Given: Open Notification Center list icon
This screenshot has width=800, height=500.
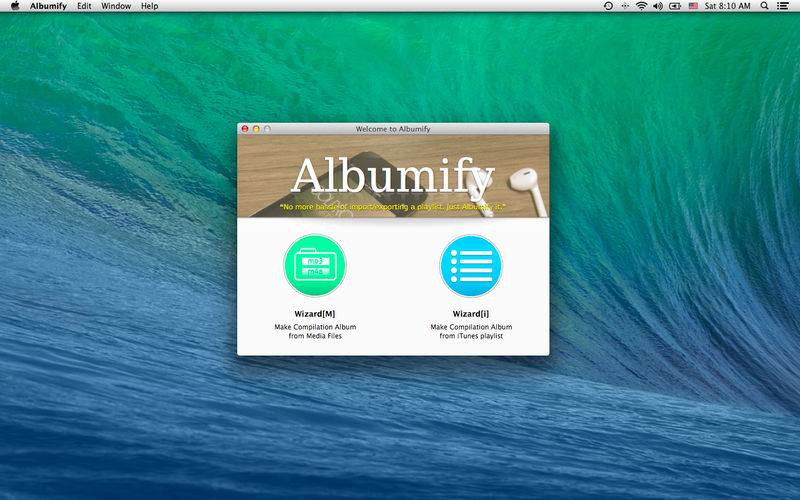Looking at the screenshot, I should click(782, 6).
